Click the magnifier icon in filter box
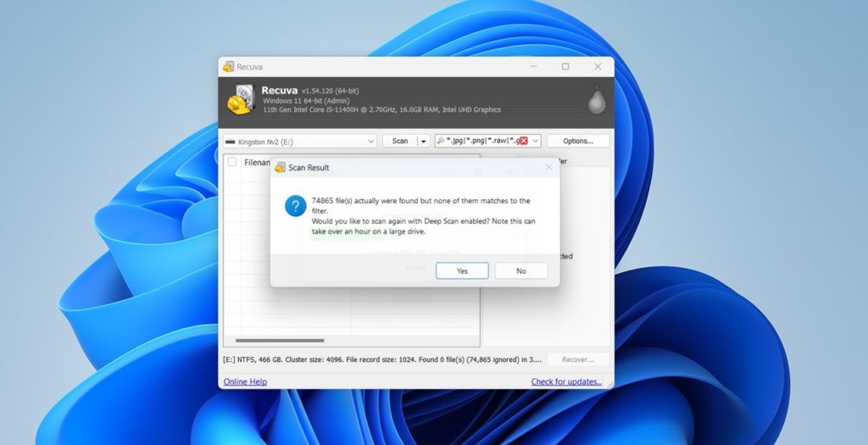The width and height of the screenshot is (868, 445). (441, 141)
